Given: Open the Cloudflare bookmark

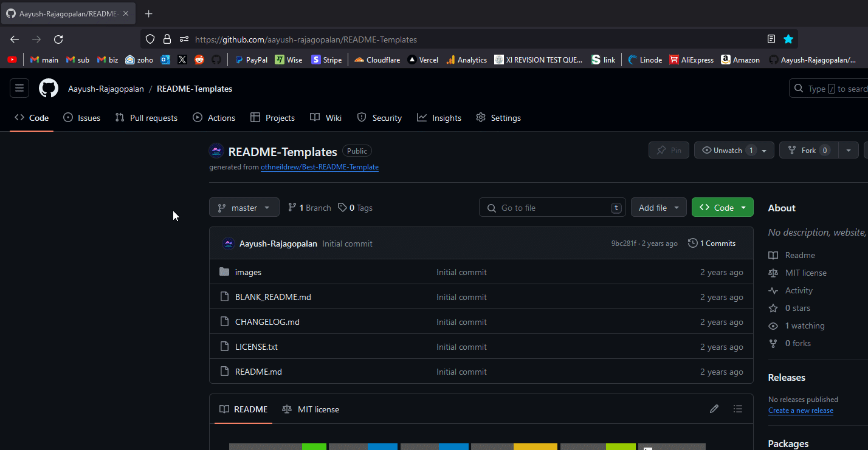Looking at the screenshot, I should tap(377, 60).
